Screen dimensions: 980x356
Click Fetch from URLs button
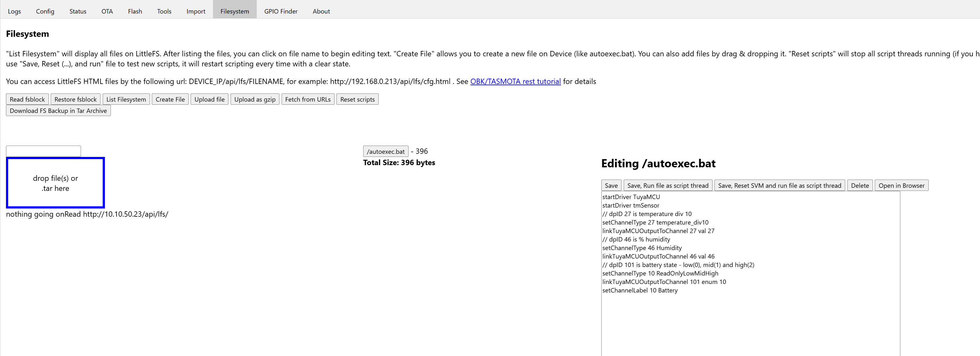click(x=307, y=99)
